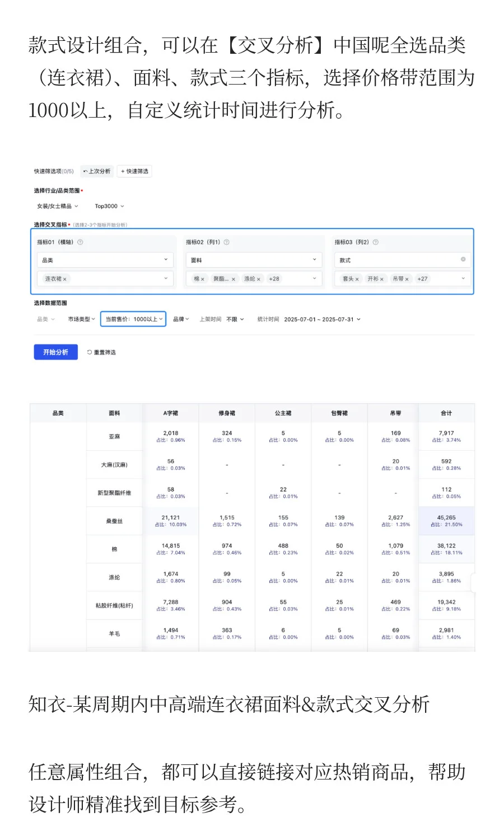This screenshot has width=504, height=840.
Task: Click the + 快速筛选 button
Action: coord(134,171)
